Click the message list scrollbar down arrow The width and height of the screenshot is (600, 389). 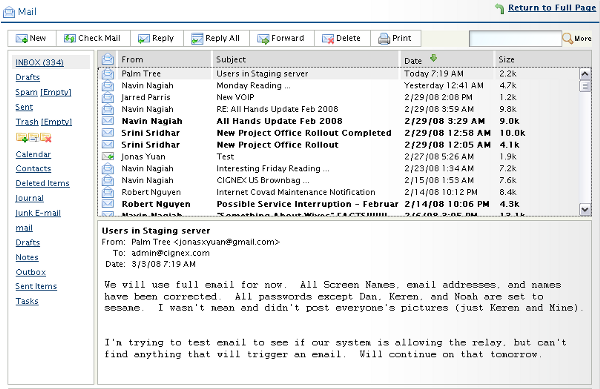(x=585, y=209)
